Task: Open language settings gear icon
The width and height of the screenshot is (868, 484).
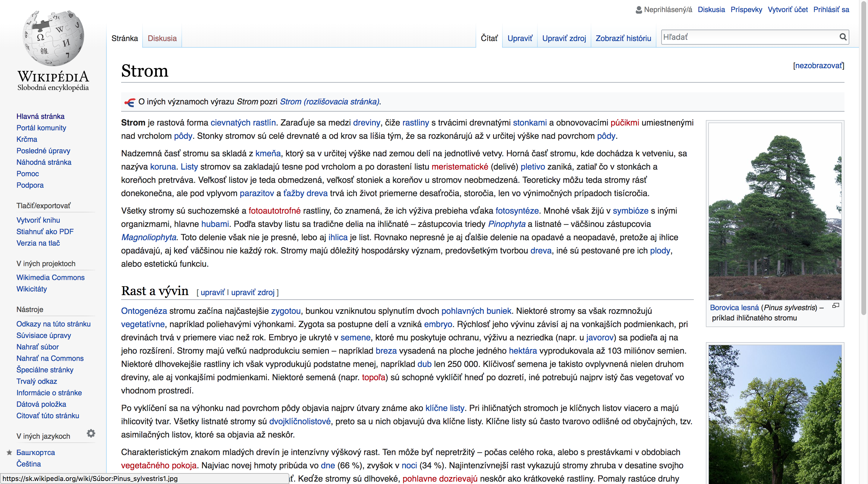Action: (91, 433)
